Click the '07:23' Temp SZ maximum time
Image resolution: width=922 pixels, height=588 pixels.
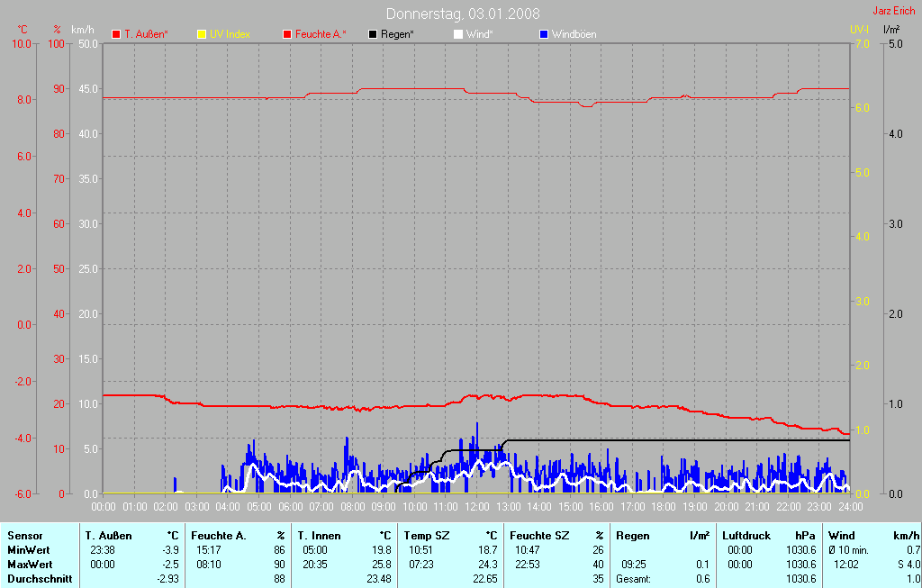(421, 564)
